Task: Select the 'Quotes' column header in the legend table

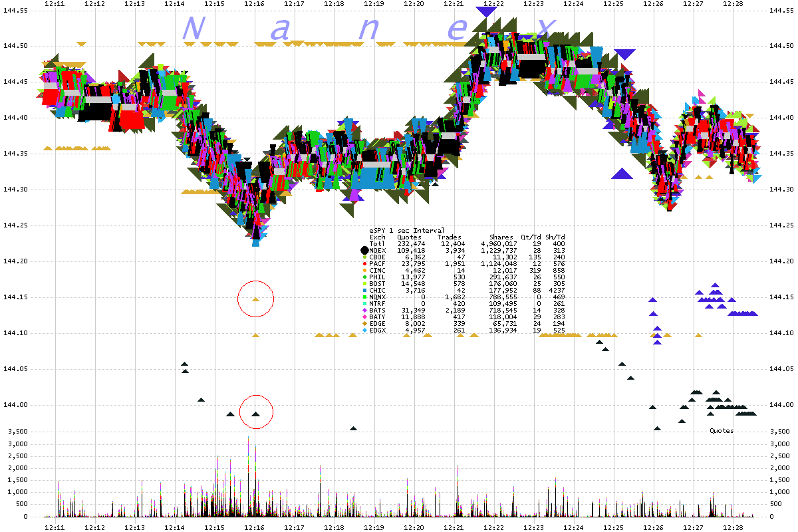Action: click(x=409, y=237)
